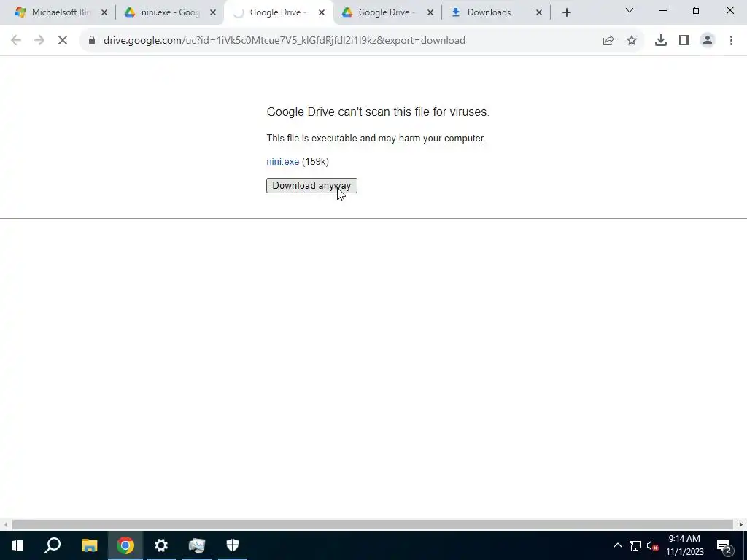Open Chrome's downloads tray icon
The width and height of the screenshot is (747, 560).
[x=661, y=41]
